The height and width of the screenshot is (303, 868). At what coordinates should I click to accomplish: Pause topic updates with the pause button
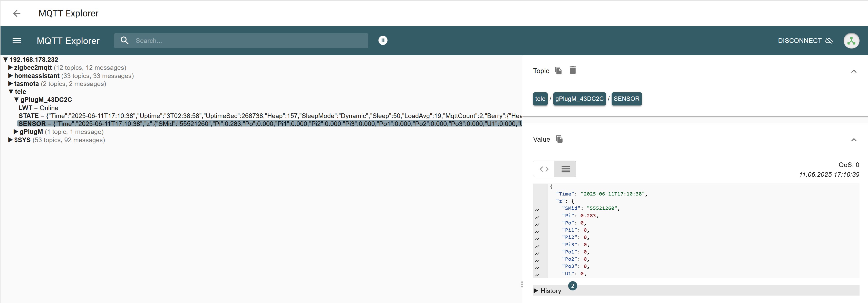tap(383, 40)
